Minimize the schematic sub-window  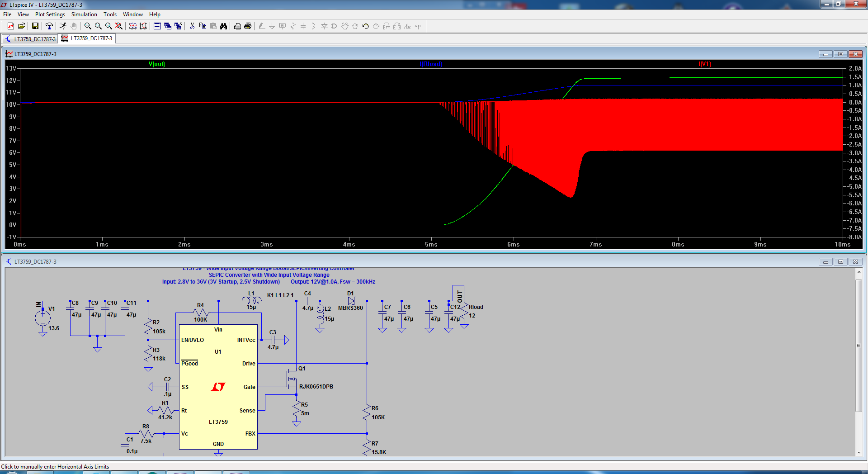tap(826, 262)
